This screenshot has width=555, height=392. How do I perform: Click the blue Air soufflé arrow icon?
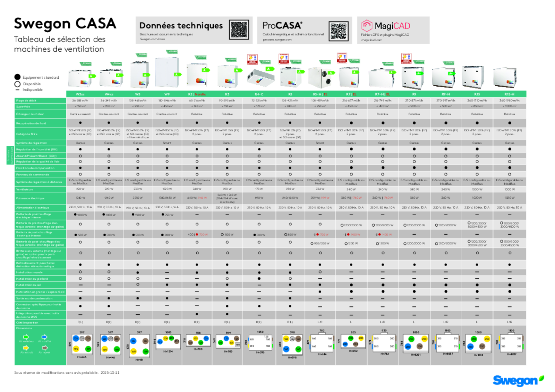[44, 337]
